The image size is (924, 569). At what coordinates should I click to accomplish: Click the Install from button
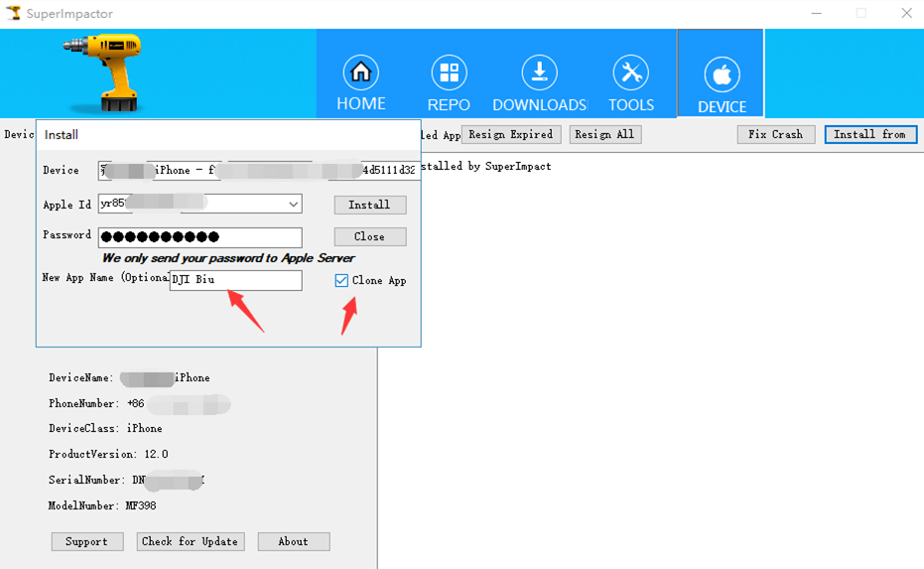[x=870, y=134]
